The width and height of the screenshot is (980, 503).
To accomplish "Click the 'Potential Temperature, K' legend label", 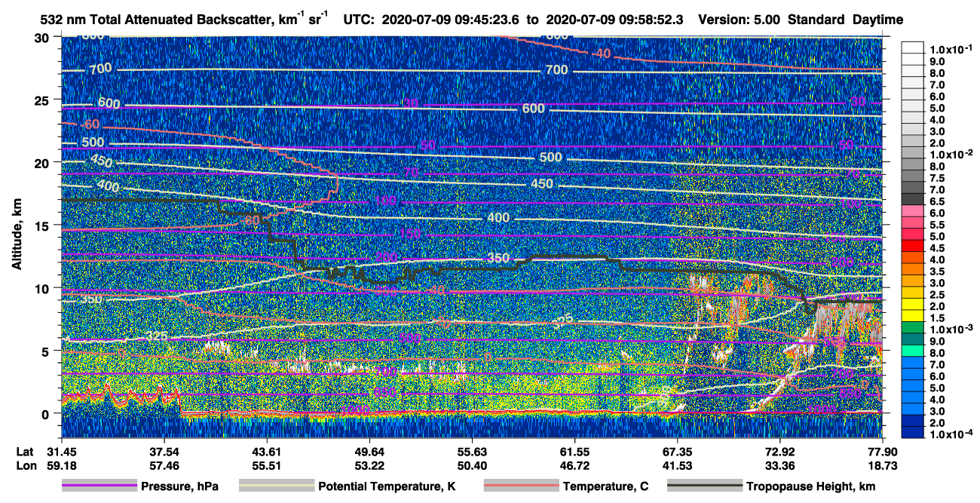I will click(387, 486).
